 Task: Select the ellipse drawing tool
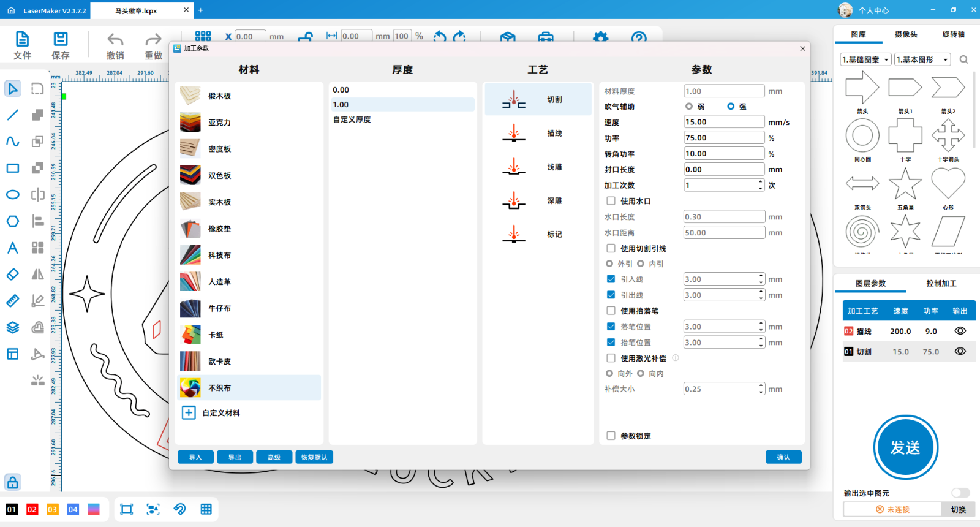(12, 195)
